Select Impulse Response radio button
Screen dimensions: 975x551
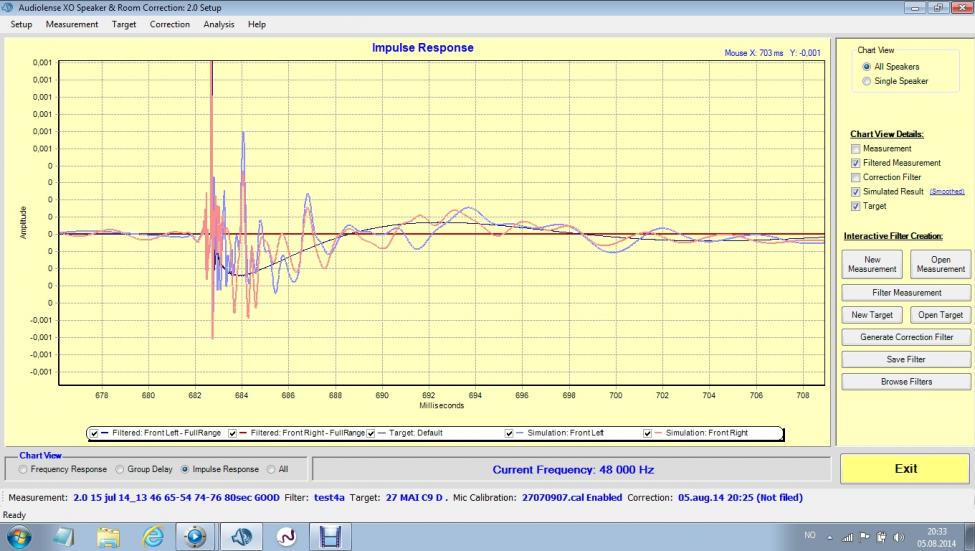185,470
